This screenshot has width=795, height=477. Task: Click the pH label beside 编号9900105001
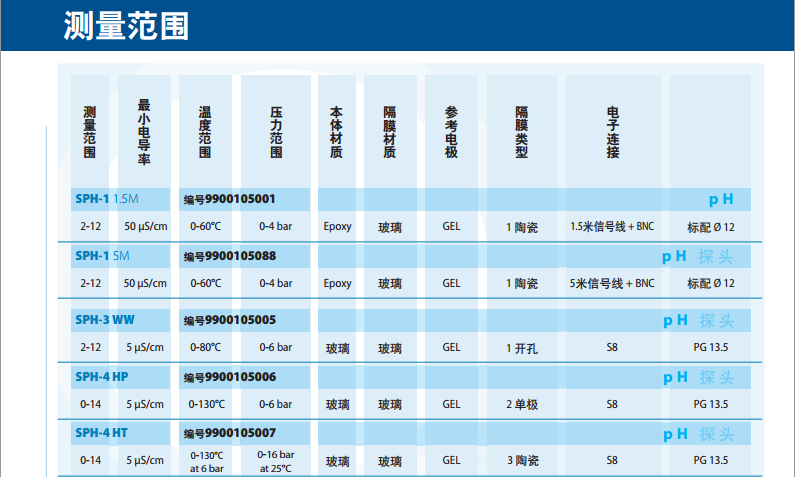[721, 199]
